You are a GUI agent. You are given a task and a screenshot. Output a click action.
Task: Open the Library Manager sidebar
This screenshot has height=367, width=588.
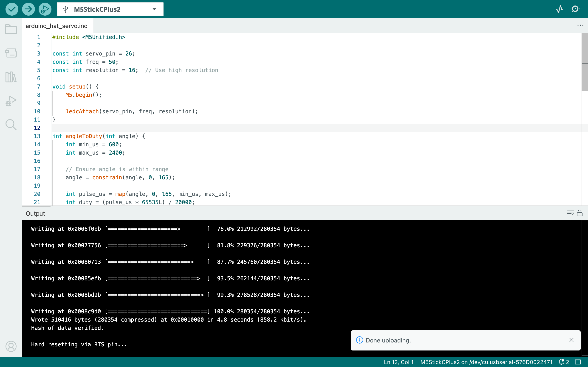click(11, 77)
